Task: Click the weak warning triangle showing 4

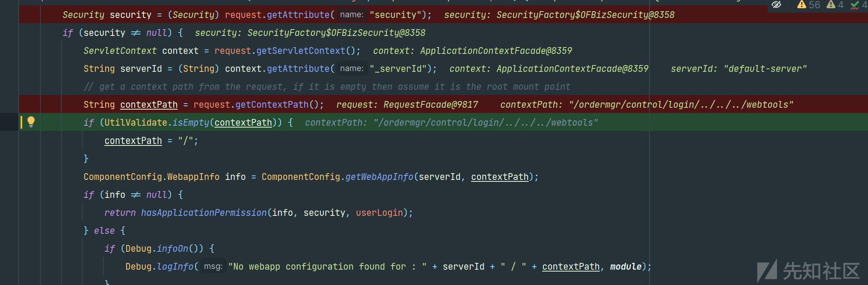Action: [835, 5]
